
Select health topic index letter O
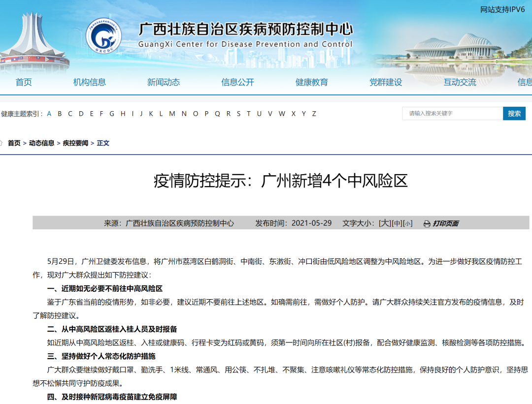(196, 114)
